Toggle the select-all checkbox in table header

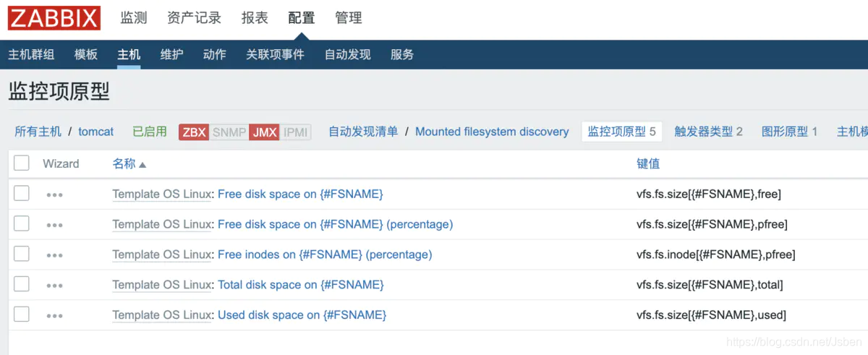(22, 163)
